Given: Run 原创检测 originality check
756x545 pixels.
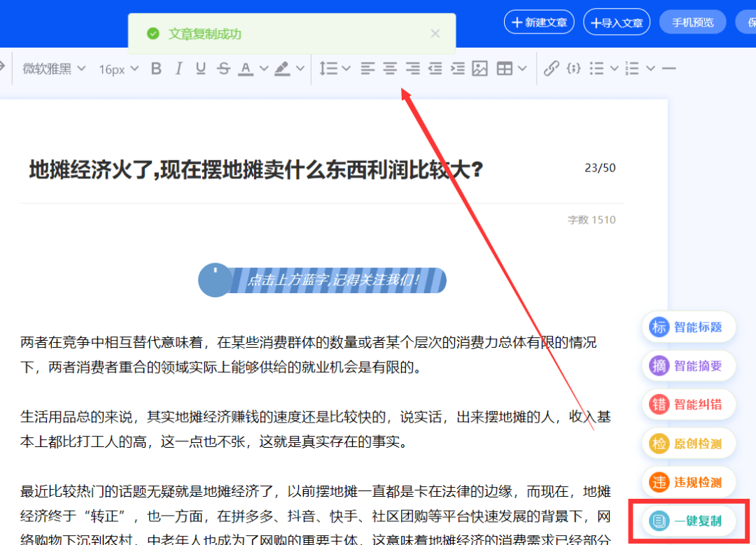Looking at the screenshot, I should [x=689, y=444].
